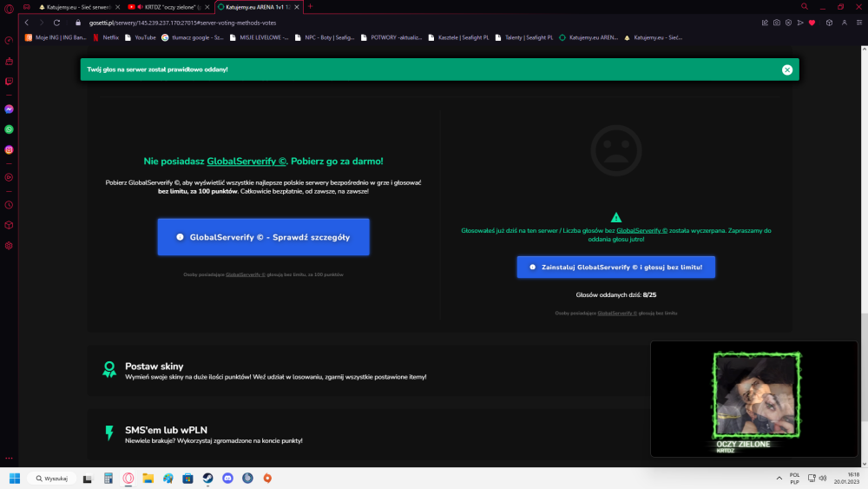Click the address bar URL
The image size is (868, 489).
[x=182, y=23]
